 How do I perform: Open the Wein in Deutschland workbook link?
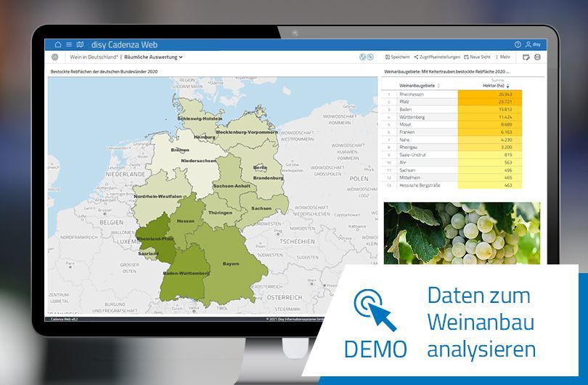[94, 57]
